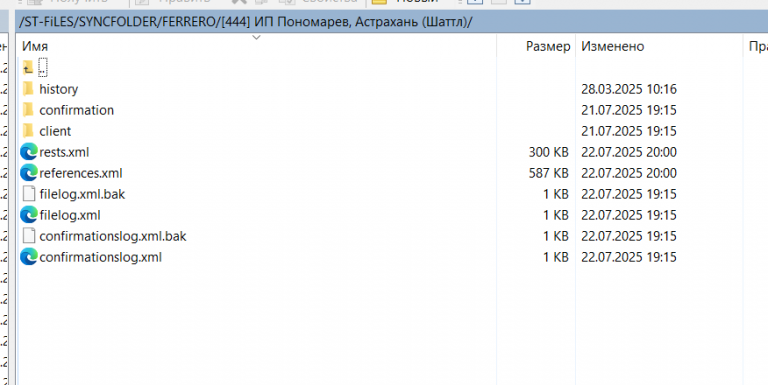Click the blank file icon of filelog.xml.bak
Image resolution: width=768 pixels, height=385 pixels.
point(29,194)
